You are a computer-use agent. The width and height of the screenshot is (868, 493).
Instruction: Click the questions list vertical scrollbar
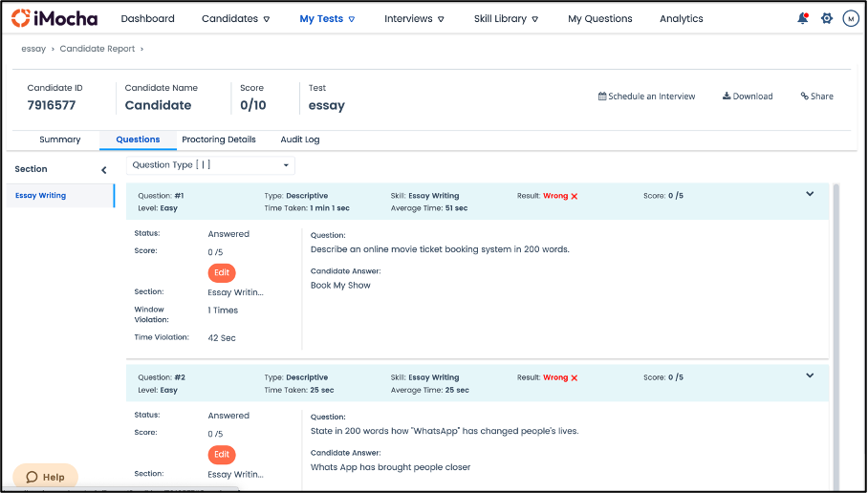pos(835,337)
